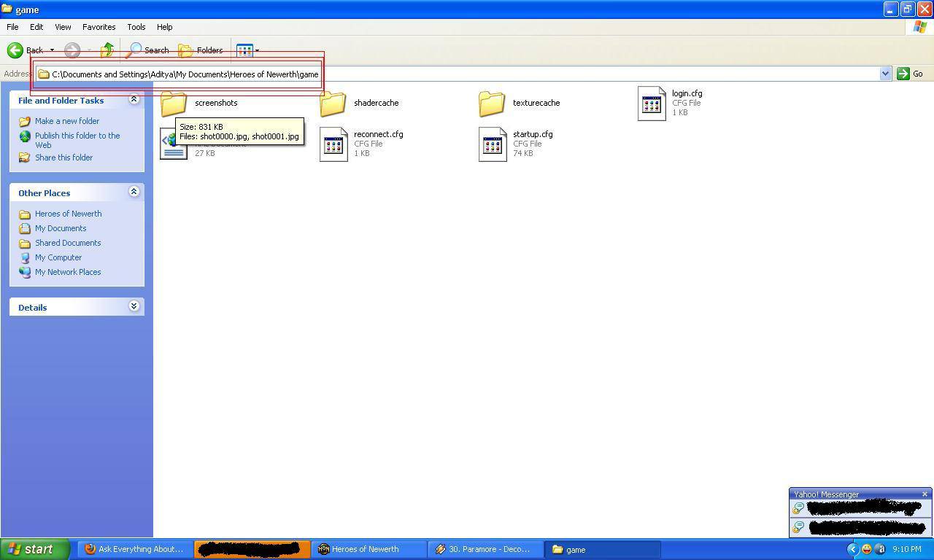Toggle the Folders tree pane

tap(201, 50)
